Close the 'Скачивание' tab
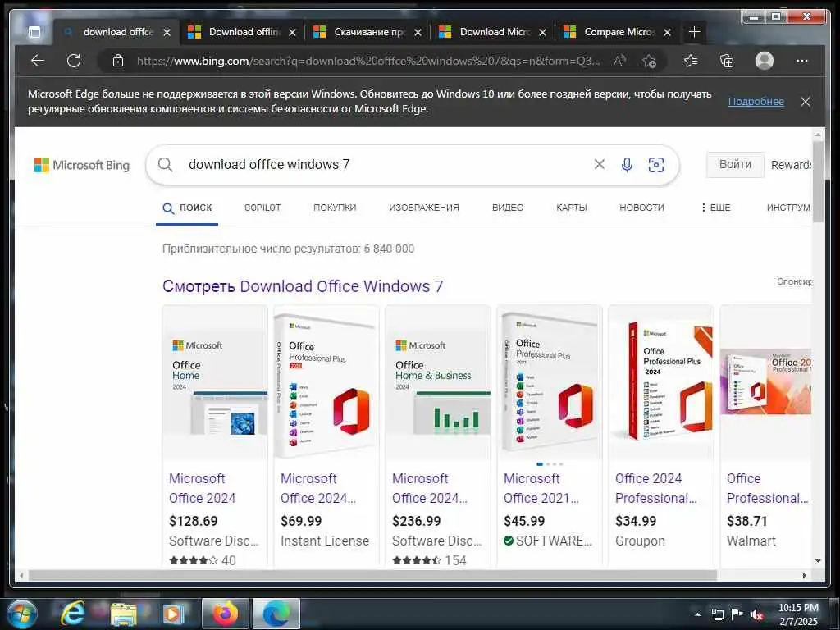This screenshot has width=840, height=630. [x=418, y=33]
